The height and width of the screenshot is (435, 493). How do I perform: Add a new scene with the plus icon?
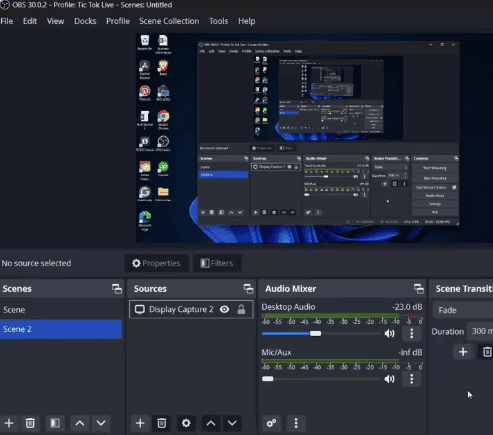coord(9,423)
